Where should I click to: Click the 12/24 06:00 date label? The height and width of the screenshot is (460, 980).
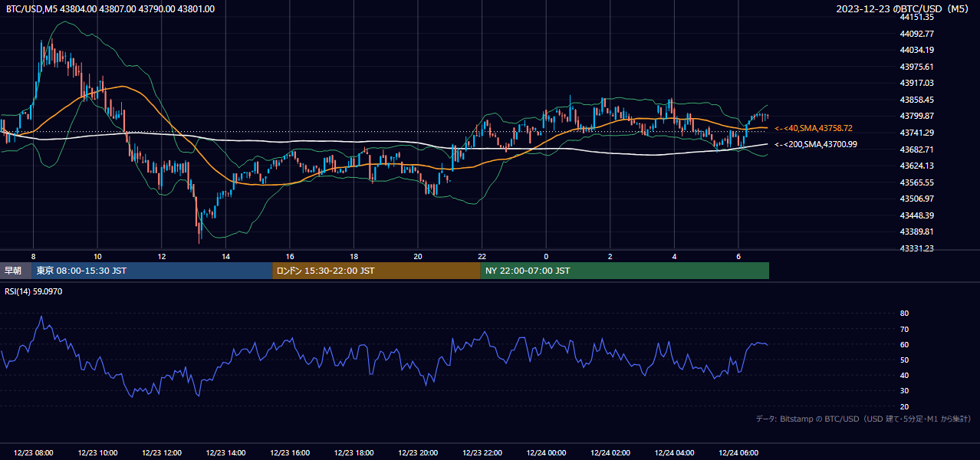point(738,453)
